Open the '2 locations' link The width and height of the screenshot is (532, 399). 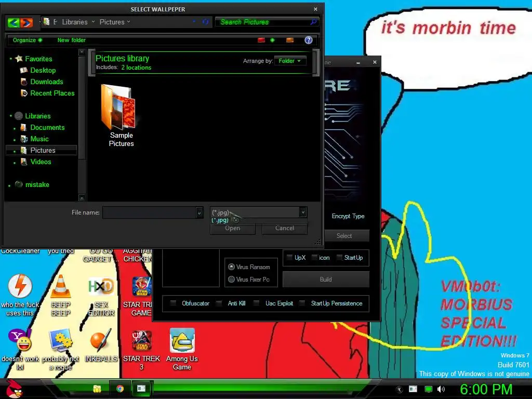136,68
